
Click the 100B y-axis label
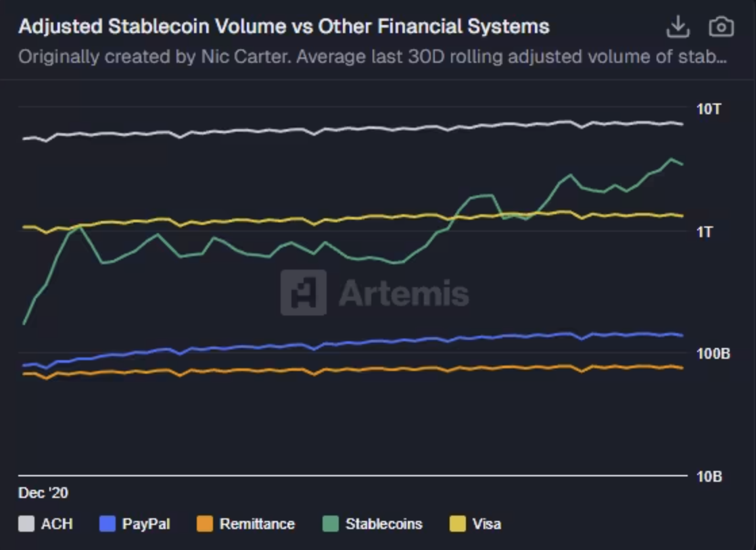point(713,354)
